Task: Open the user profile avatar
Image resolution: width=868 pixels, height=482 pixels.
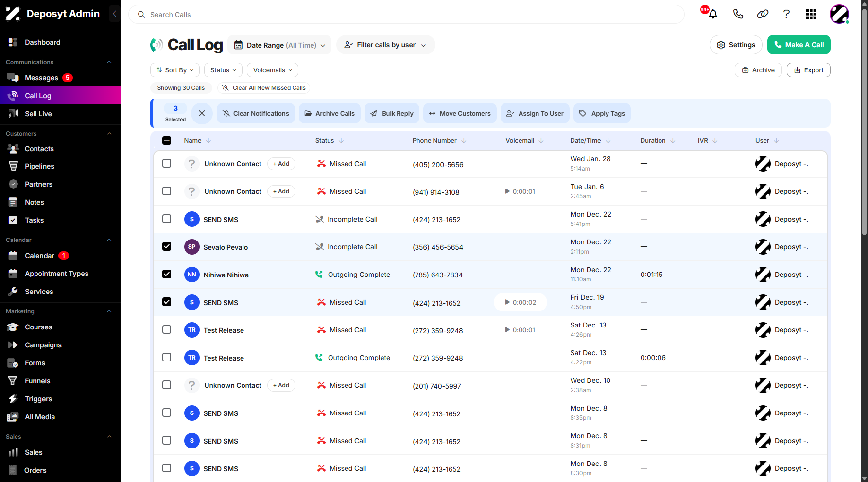Action: pyautogui.click(x=839, y=14)
